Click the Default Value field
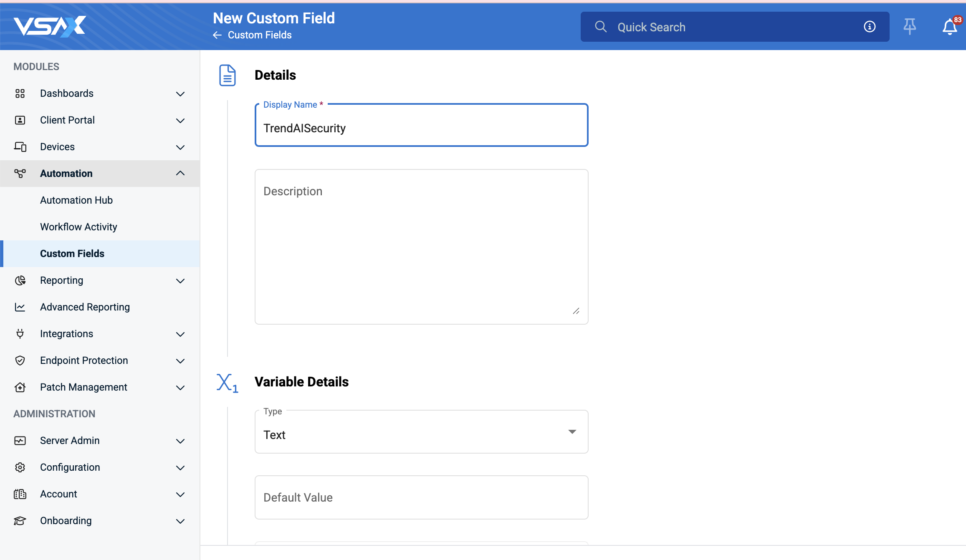The width and height of the screenshot is (966, 560). [421, 497]
